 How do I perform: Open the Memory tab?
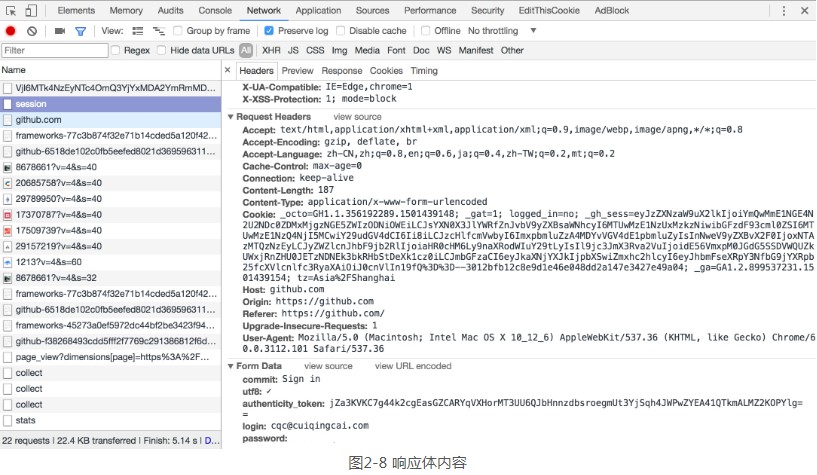pyautogui.click(x=126, y=10)
